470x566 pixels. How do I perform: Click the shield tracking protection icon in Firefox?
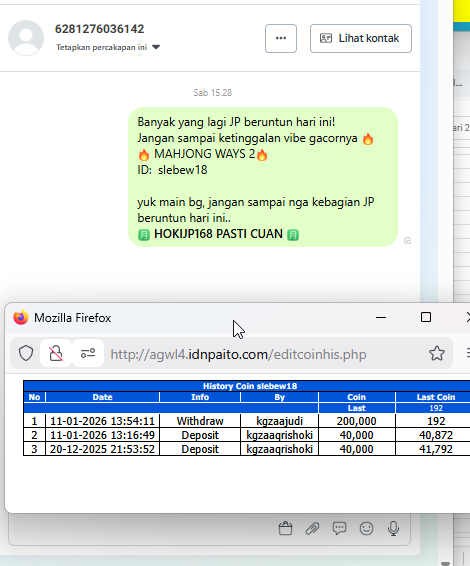tap(26, 353)
